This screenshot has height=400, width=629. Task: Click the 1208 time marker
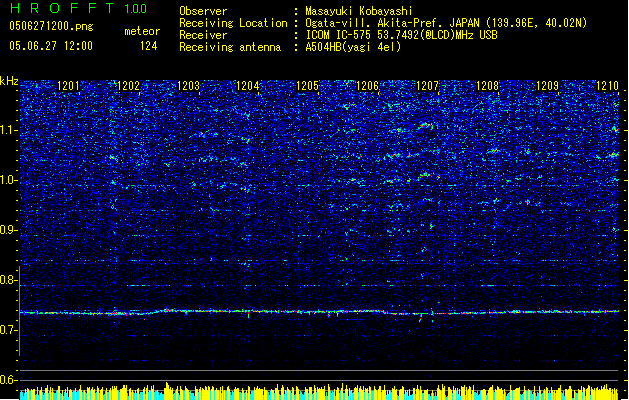pos(487,86)
